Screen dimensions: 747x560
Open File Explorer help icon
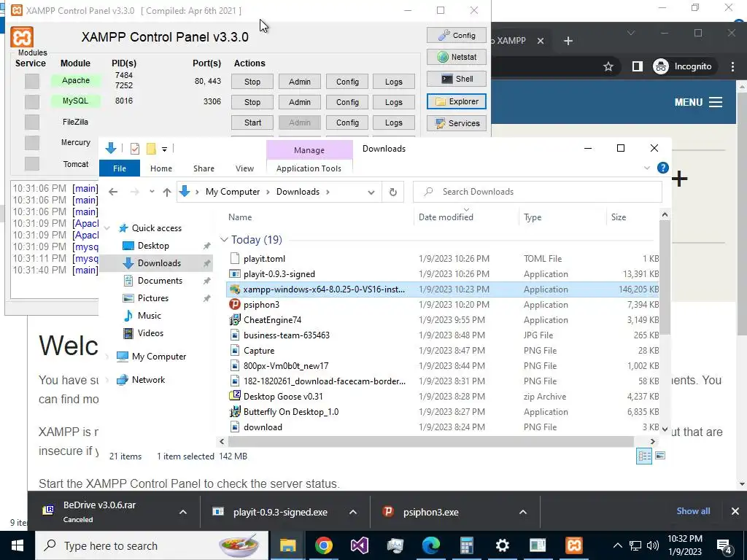(x=662, y=168)
